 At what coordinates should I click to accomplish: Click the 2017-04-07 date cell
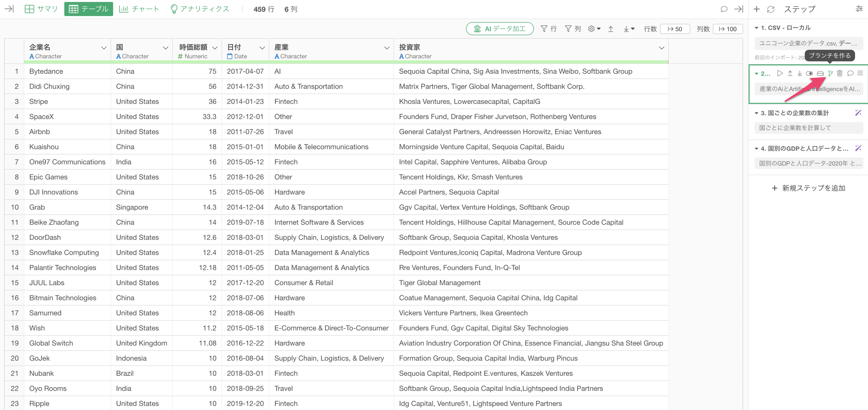coord(245,72)
